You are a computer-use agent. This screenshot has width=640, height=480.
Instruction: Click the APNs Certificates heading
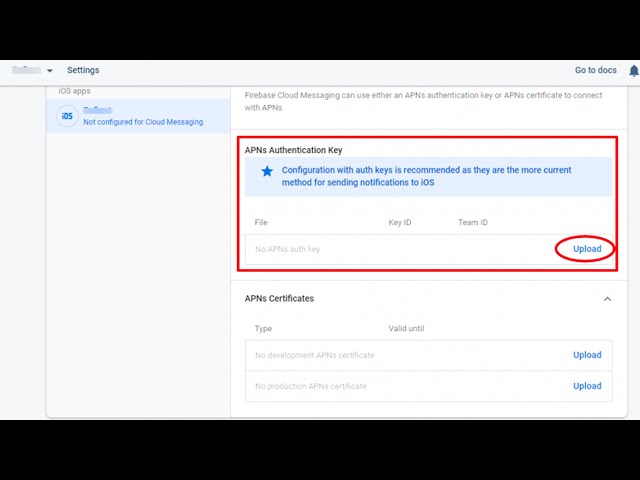279,298
